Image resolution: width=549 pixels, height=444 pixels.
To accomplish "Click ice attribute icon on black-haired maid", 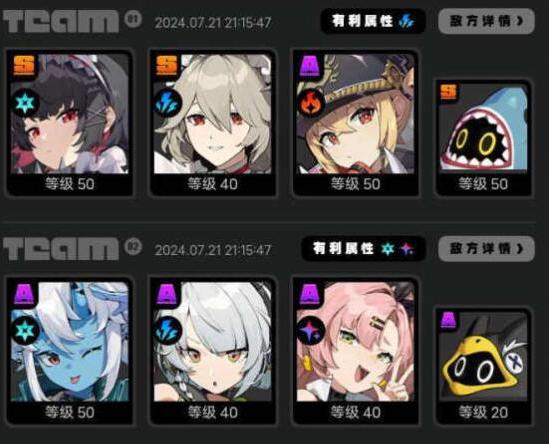I will tap(25, 103).
